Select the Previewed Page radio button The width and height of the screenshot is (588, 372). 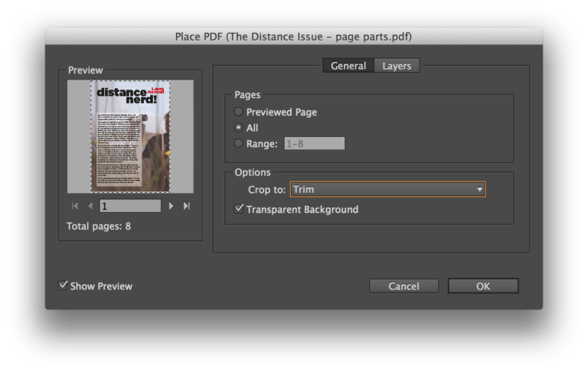(239, 112)
